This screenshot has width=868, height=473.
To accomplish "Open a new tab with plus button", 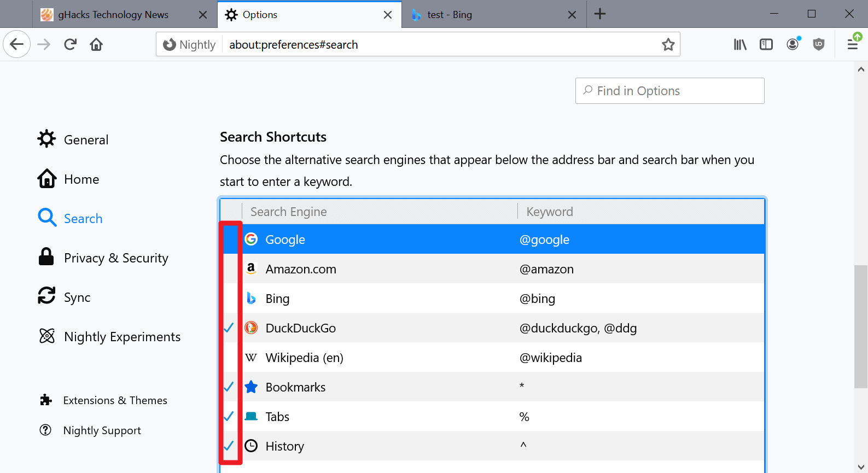I will (x=600, y=14).
